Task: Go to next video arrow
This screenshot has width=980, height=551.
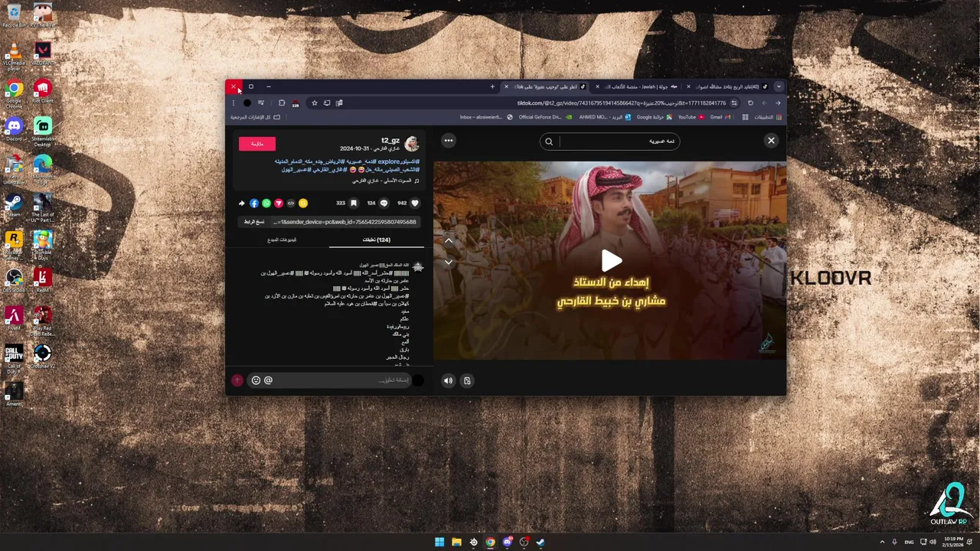Action: pos(449,262)
